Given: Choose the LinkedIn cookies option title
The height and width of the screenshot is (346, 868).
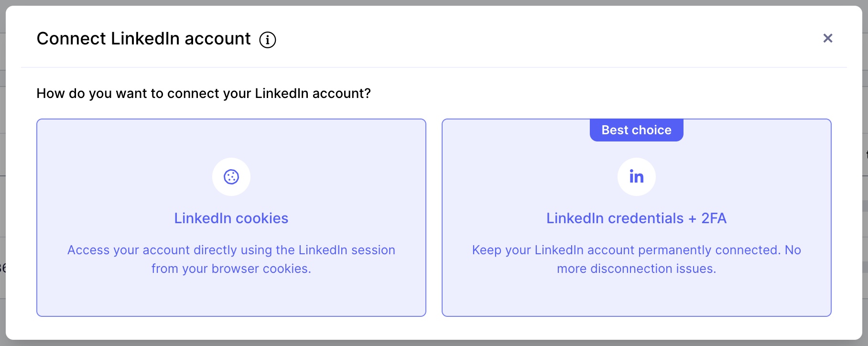Looking at the screenshot, I should click(x=231, y=218).
